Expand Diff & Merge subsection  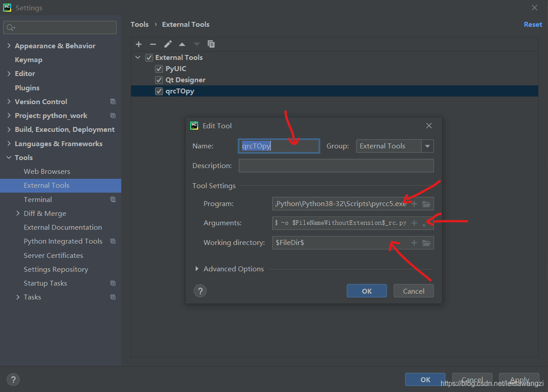(18, 213)
